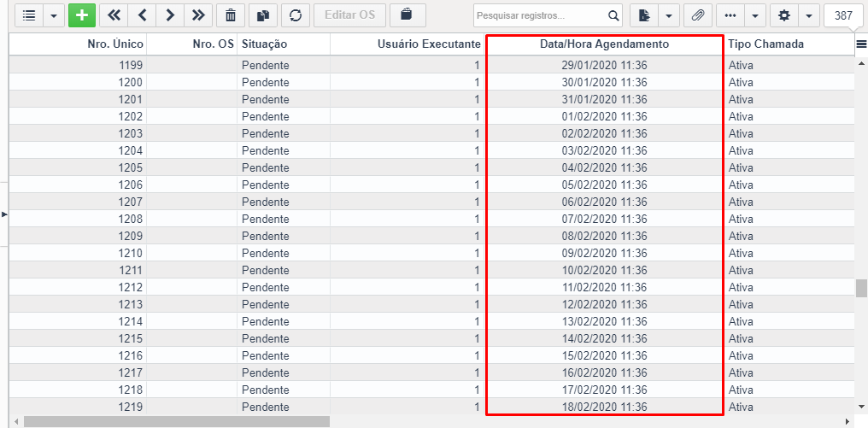The width and height of the screenshot is (868, 428).
Task: Refresh the records list
Action: point(296,15)
